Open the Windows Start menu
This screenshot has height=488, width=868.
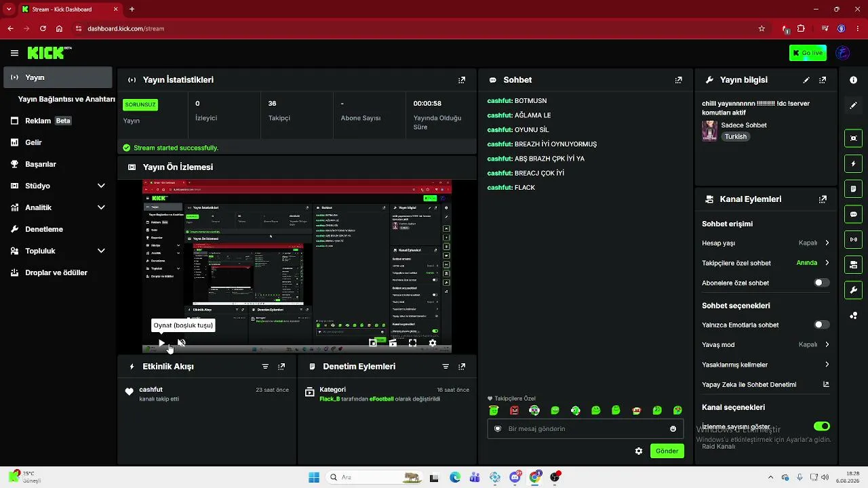click(x=314, y=477)
